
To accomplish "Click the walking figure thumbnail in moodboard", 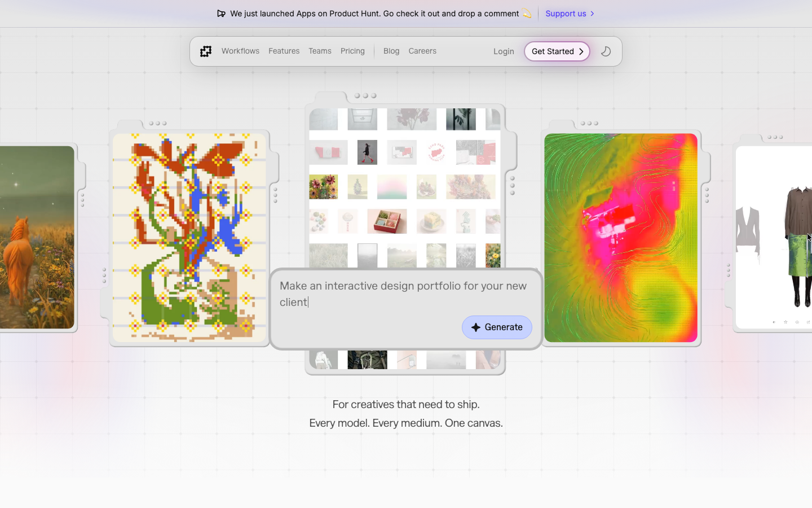I will coord(367,152).
